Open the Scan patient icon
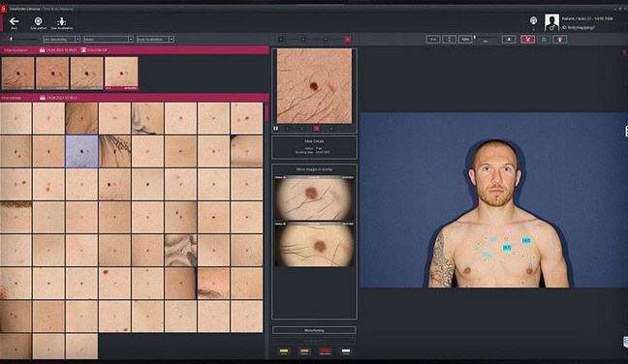 tap(38, 21)
